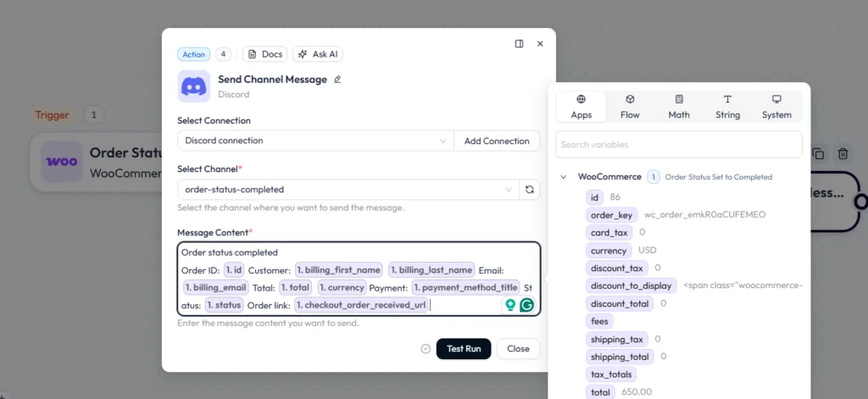Switch to the String tab

pyautogui.click(x=727, y=107)
